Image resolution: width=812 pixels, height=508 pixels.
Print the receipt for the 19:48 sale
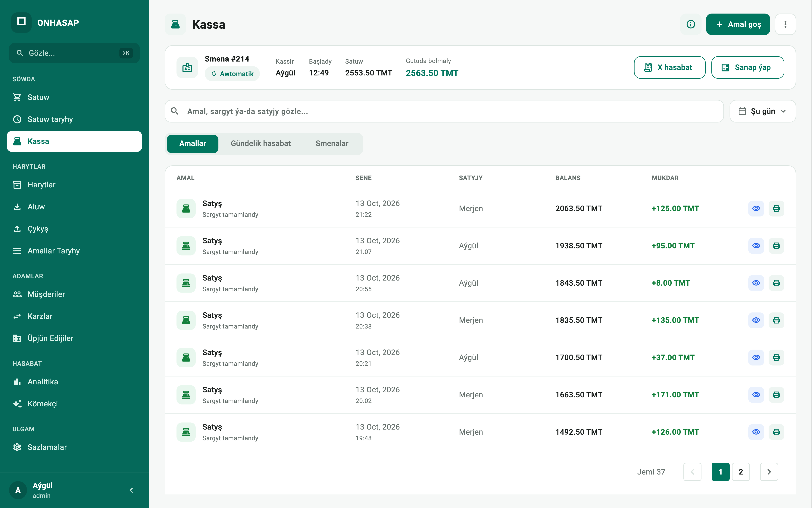tap(776, 432)
